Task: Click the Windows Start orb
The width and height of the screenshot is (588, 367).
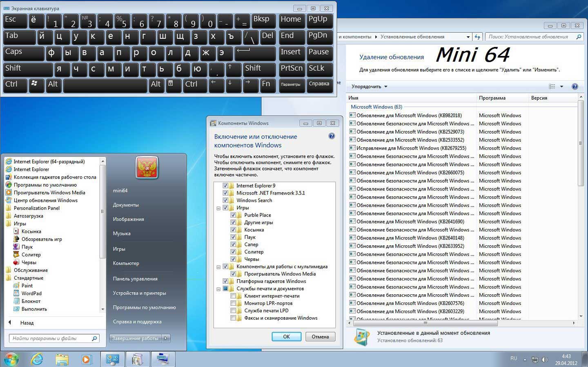Action: tap(11, 359)
